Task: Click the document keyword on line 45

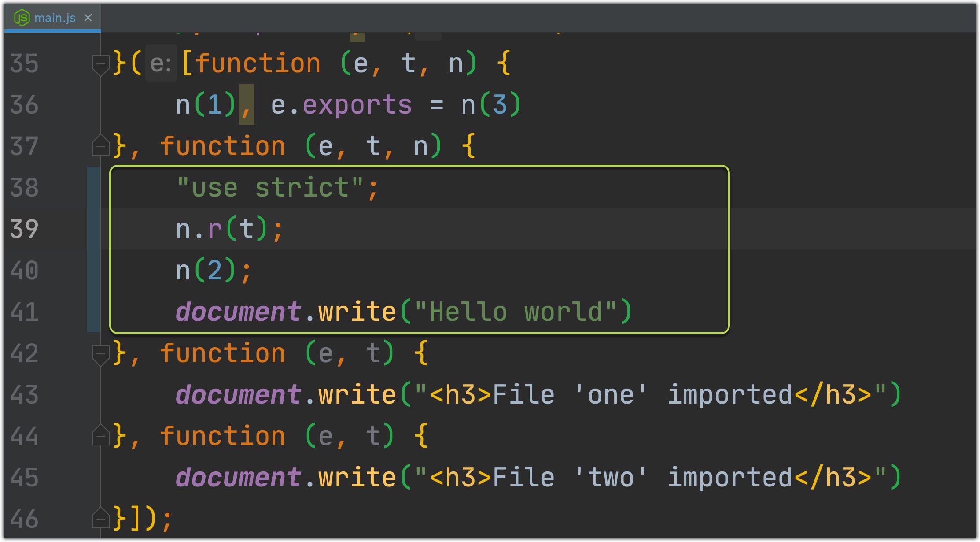Action: [x=238, y=478]
